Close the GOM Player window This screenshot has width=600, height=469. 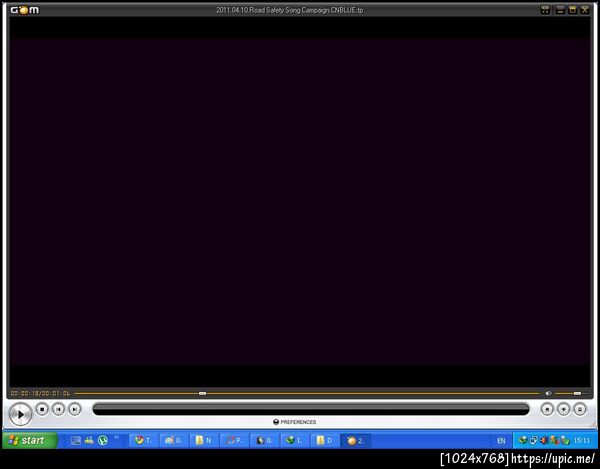click(585, 10)
